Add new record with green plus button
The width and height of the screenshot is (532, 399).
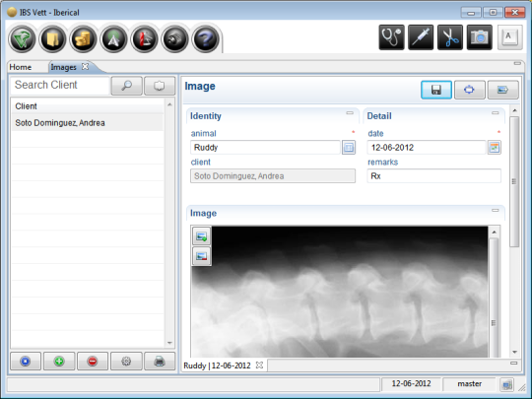pos(59,362)
